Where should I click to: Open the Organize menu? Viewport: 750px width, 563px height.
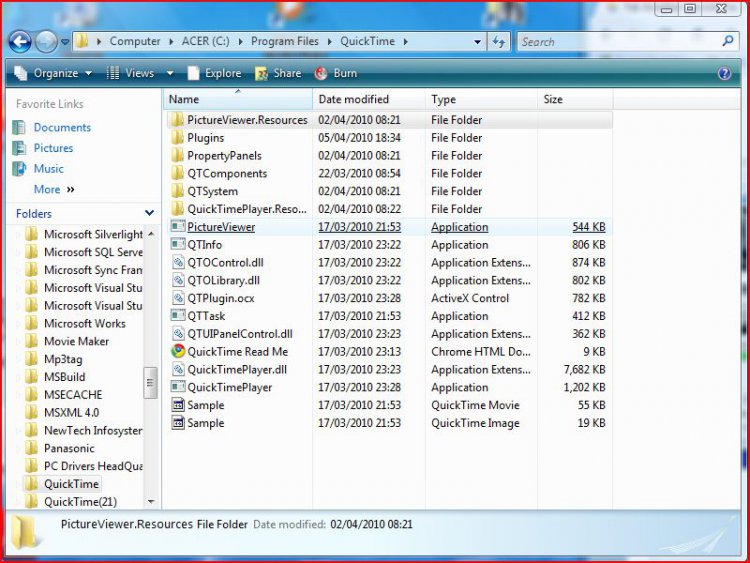coord(53,73)
